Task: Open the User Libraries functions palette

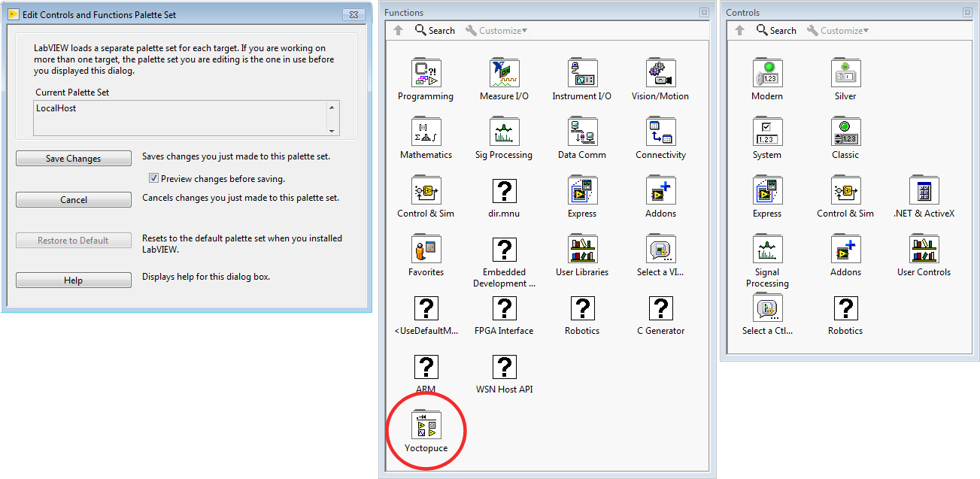Action: coord(581,250)
